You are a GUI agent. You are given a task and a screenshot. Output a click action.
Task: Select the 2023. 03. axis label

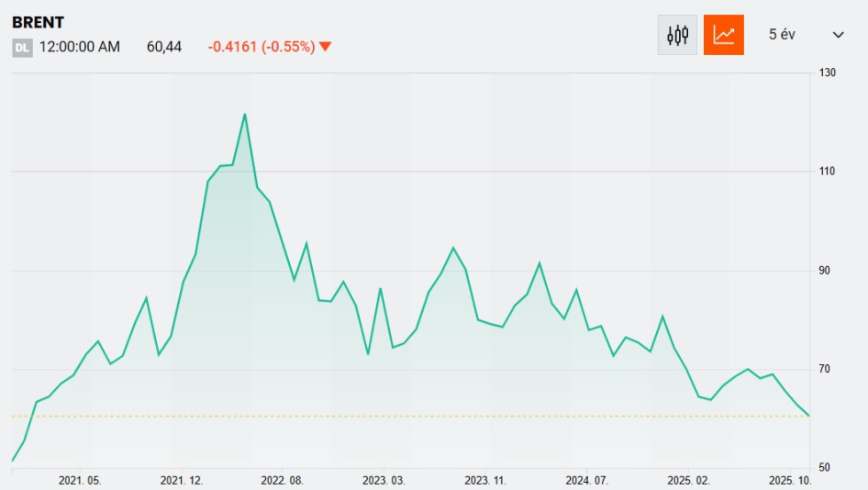pyautogui.click(x=384, y=480)
